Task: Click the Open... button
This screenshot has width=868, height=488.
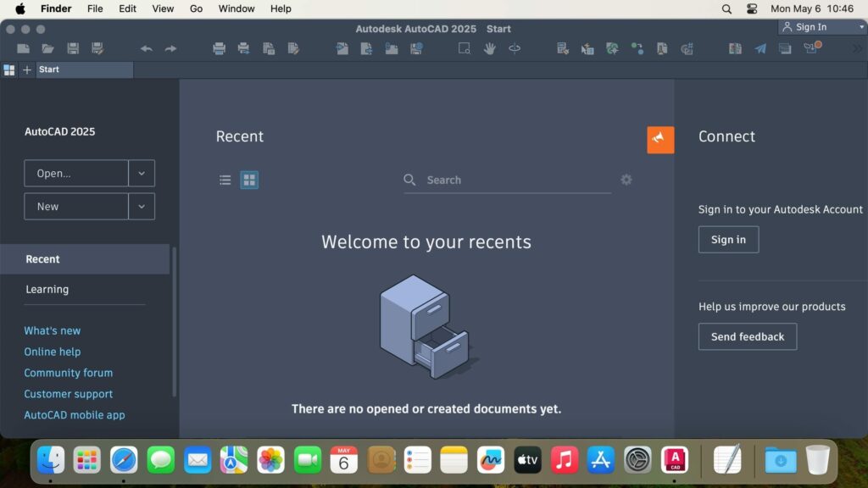Action: point(76,173)
